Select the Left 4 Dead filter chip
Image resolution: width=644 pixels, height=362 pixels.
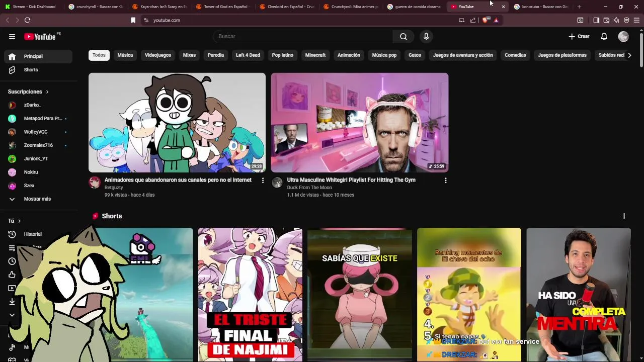248,55
